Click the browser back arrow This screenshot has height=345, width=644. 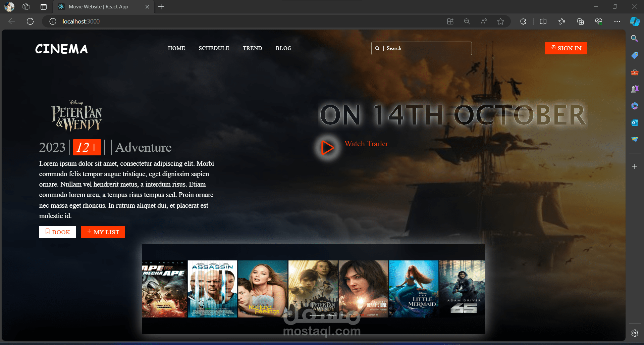tap(12, 21)
